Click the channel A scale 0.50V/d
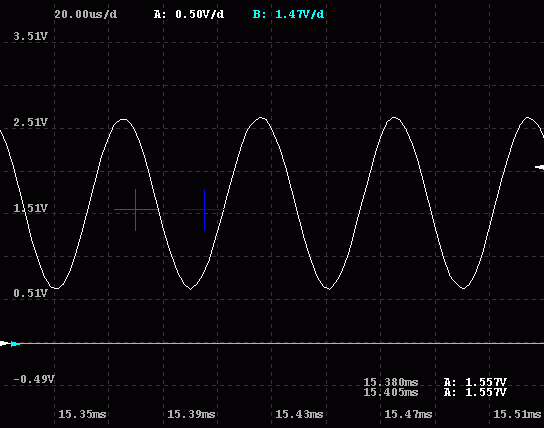 pyautogui.click(x=189, y=14)
